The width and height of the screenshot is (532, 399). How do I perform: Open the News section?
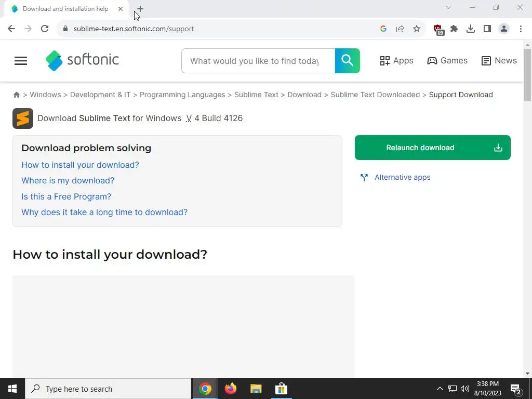coord(499,61)
